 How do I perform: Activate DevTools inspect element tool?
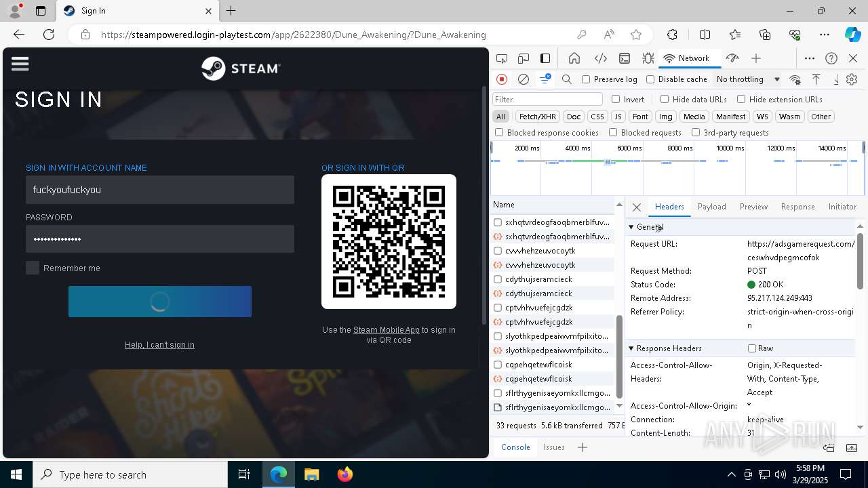(x=502, y=58)
